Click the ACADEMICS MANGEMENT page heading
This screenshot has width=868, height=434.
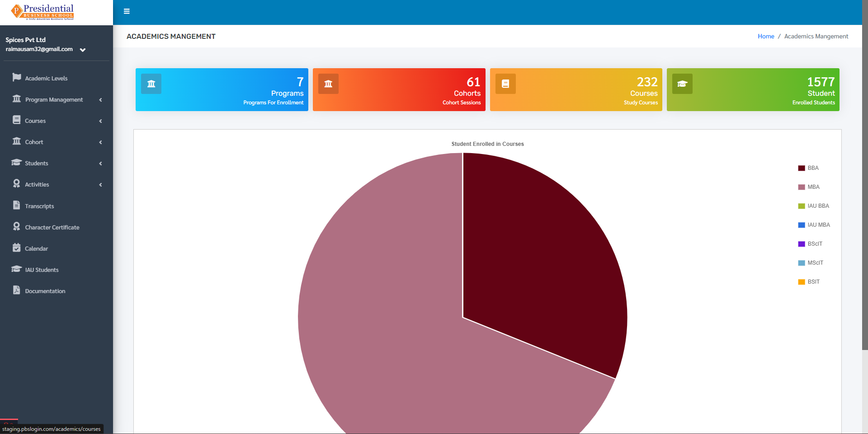tap(171, 37)
